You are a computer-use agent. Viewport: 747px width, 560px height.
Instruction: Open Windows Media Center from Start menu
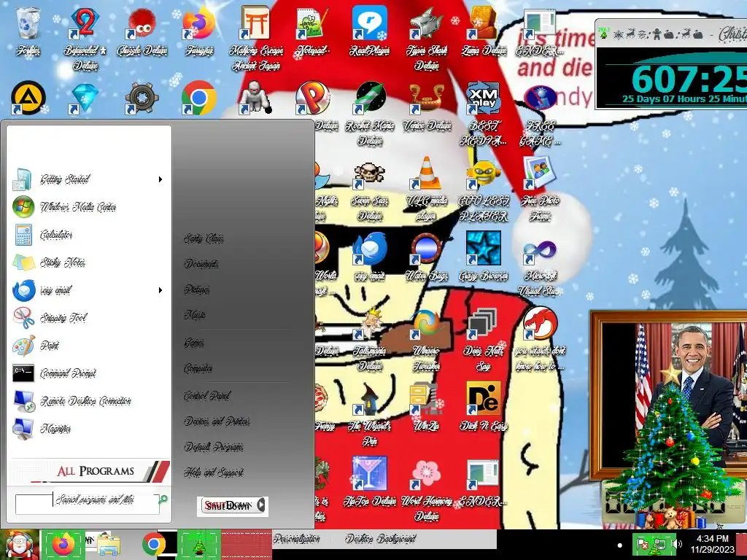tap(88, 207)
